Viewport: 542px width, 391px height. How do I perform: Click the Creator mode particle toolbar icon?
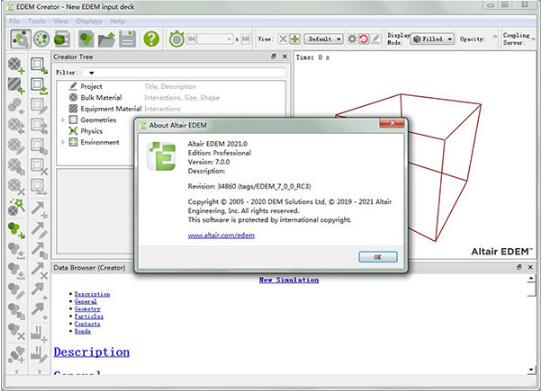[x=21, y=39]
